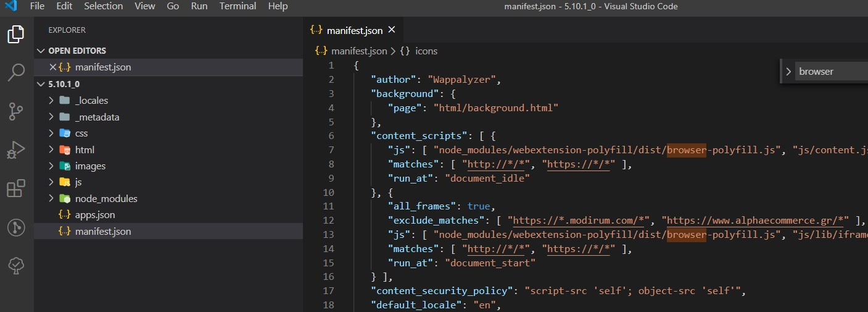Open the Explorer view in activity bar
The image size is (868, 312).
click(16, 34)
